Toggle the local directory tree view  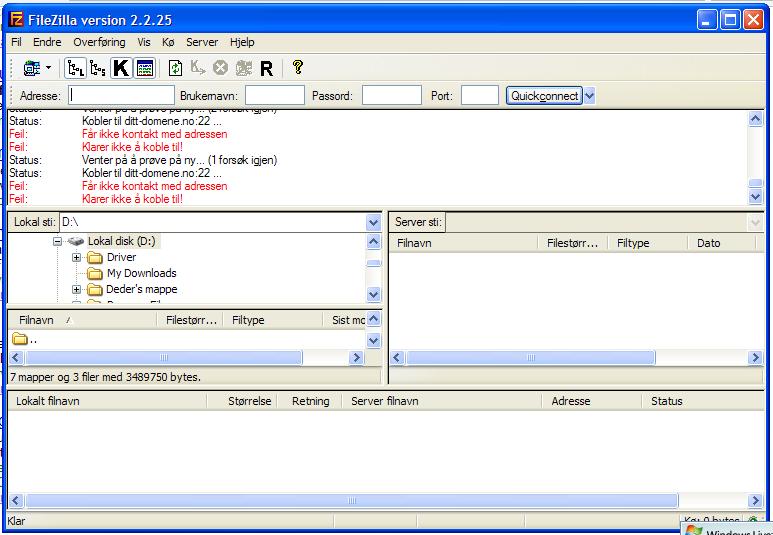tap(75, 68)
